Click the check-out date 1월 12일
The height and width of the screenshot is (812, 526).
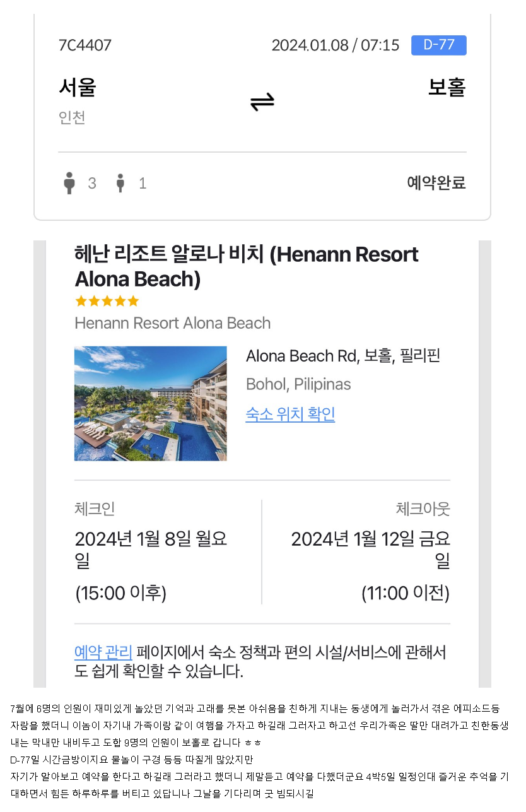tap(371, 539)
